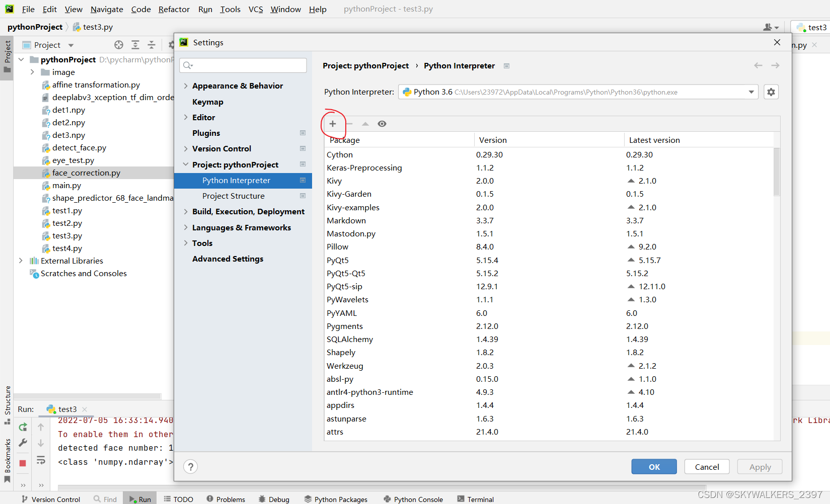Screen dimensions: 830x504
Task: Expand Version Control settings group
Action: coord(186,149)
